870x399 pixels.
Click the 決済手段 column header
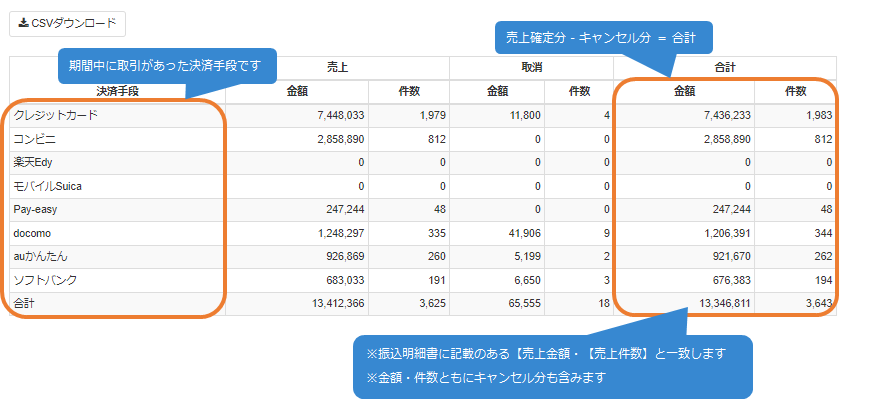pos(117,92)
